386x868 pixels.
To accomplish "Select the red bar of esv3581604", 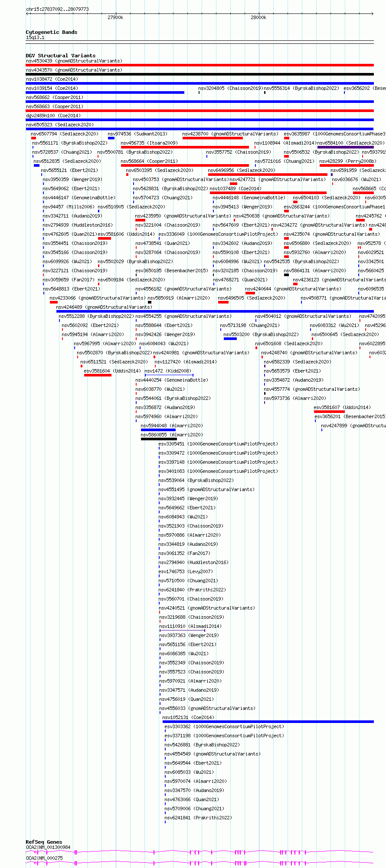I will tap(98, 375).
